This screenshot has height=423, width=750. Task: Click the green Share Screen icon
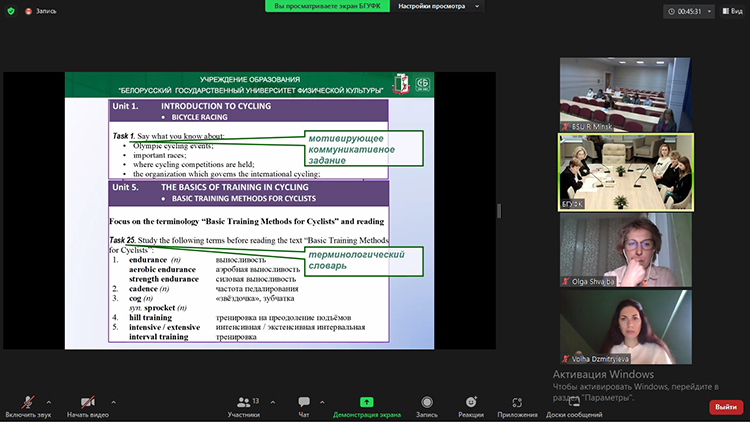pos(366,402)
